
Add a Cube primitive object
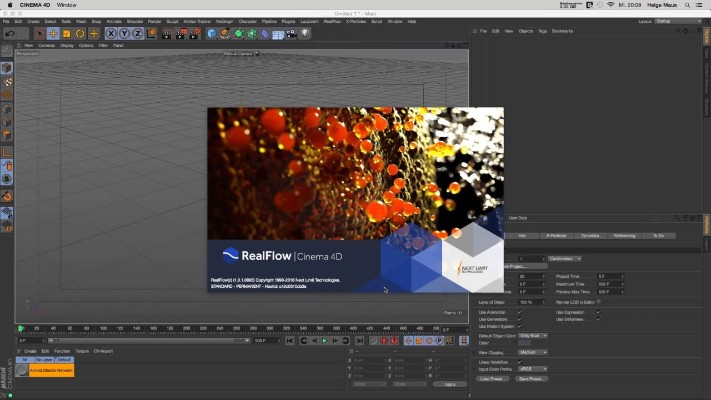coord(211,34)
